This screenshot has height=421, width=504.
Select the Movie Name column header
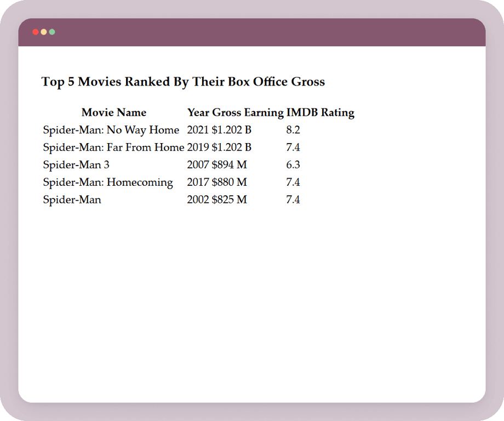coord(114,112)
